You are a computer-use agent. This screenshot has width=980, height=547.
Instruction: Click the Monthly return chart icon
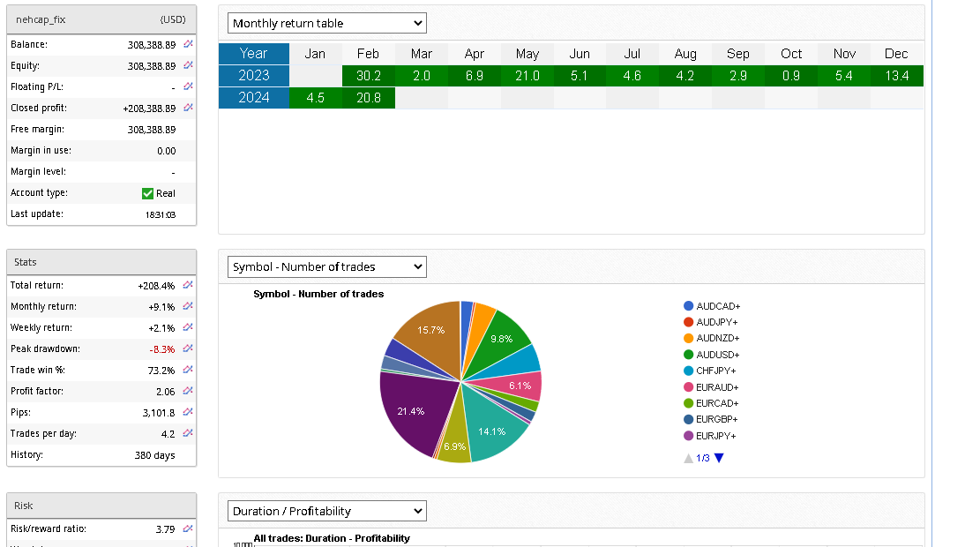188,307
